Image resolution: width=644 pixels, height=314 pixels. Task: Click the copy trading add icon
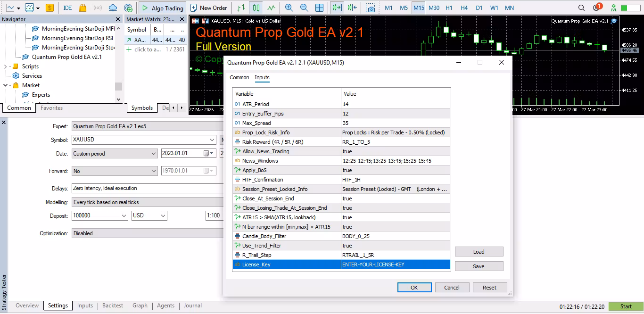[128, 8]
